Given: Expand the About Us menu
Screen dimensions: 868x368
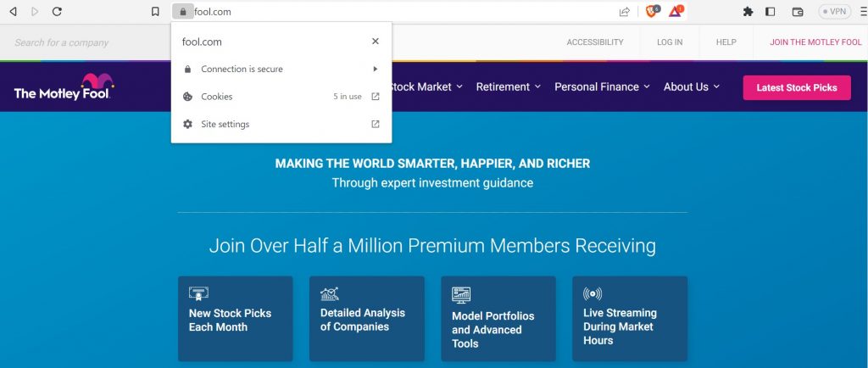Looking at the screenshot, I should coord(691,86).
